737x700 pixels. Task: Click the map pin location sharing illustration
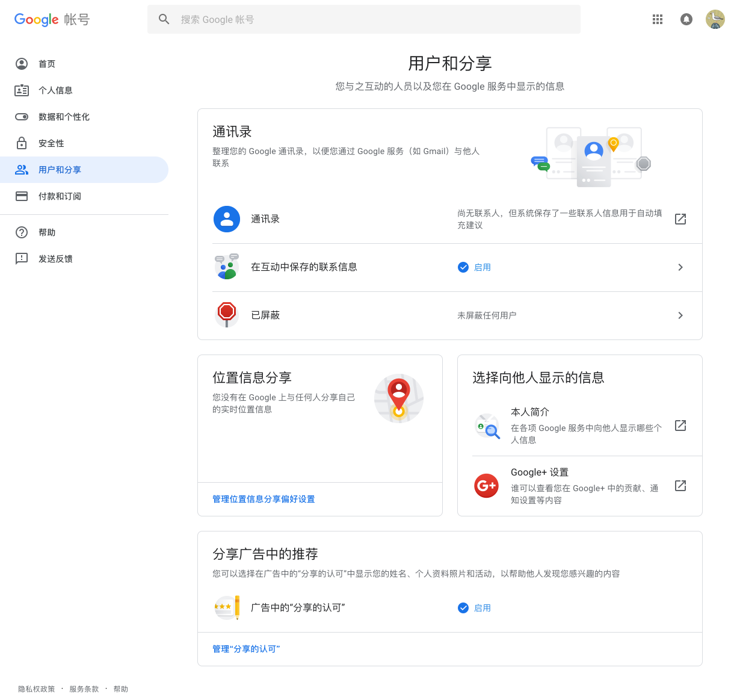399,398
